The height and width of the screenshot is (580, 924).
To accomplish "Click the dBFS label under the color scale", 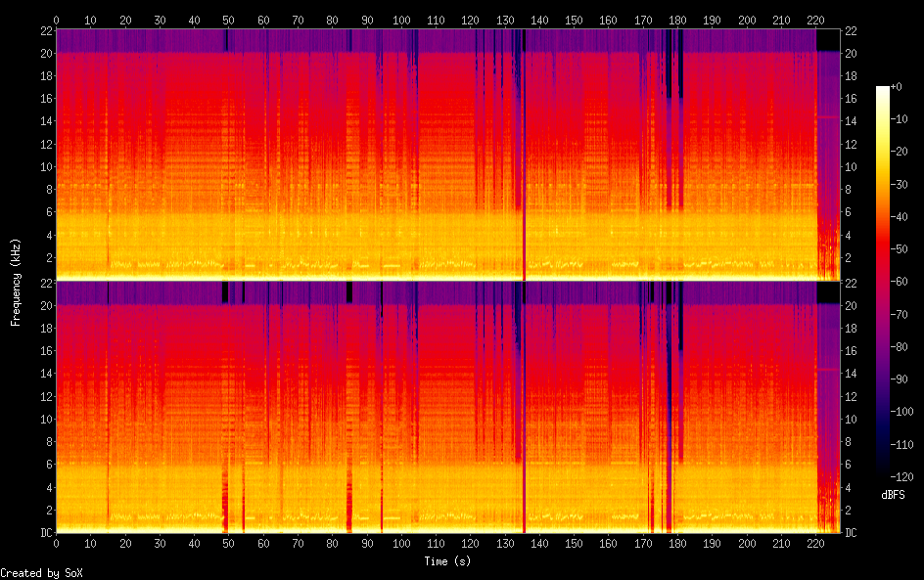I will point(892,495).
